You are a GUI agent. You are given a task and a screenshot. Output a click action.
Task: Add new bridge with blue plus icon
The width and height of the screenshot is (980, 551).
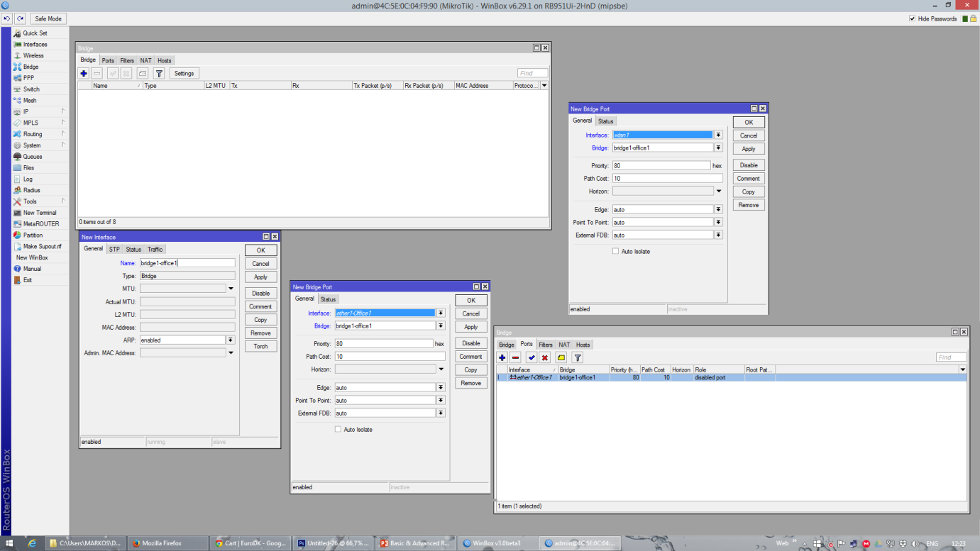coord(84,73)
